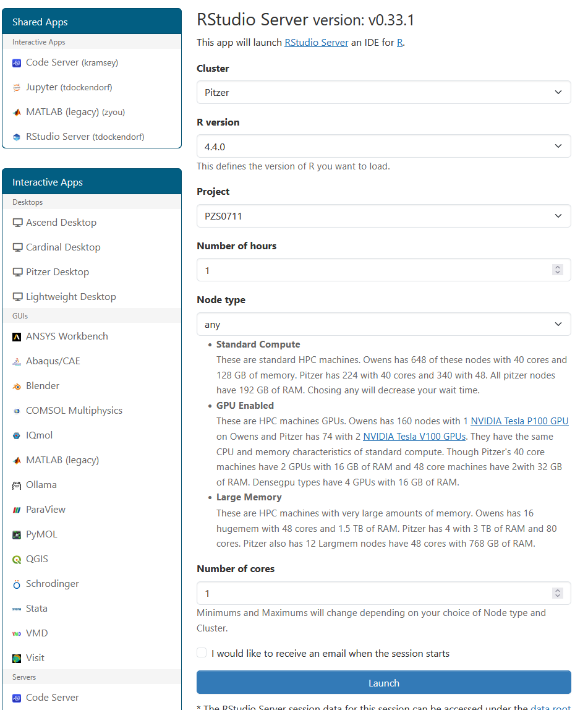Click the Blender app icon

click(x=17, y=386)
